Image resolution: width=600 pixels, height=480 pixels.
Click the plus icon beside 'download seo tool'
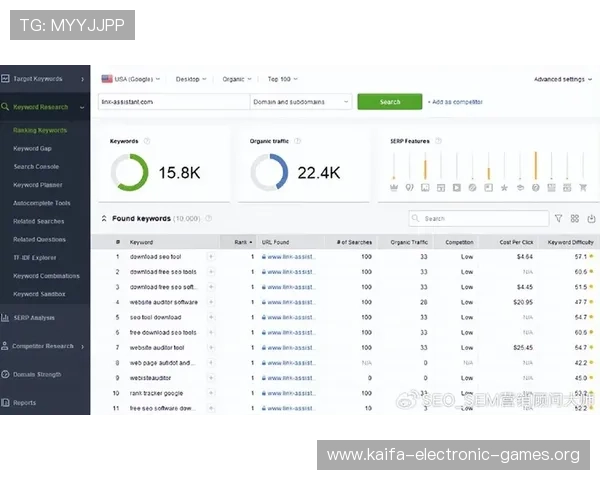tap(210, 257)
